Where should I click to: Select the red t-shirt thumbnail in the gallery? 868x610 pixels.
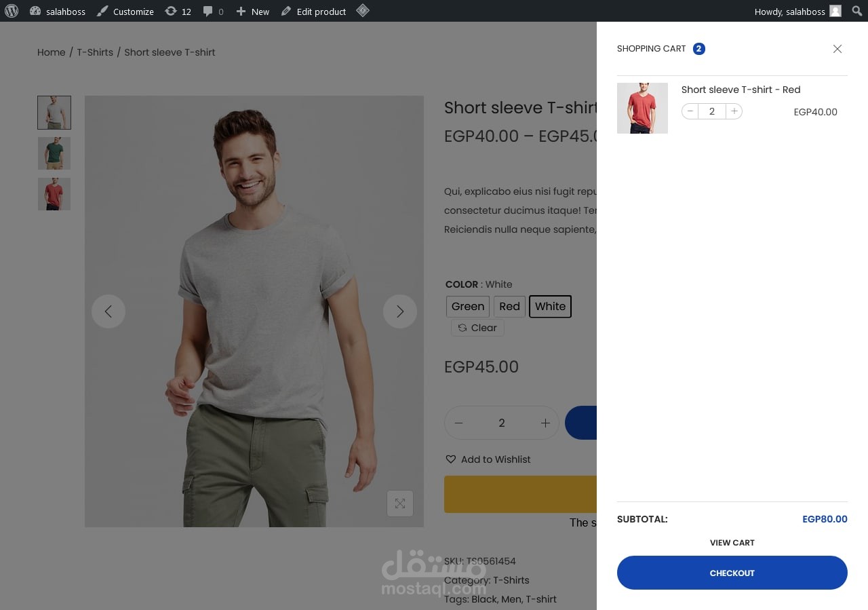pos(54,194)
